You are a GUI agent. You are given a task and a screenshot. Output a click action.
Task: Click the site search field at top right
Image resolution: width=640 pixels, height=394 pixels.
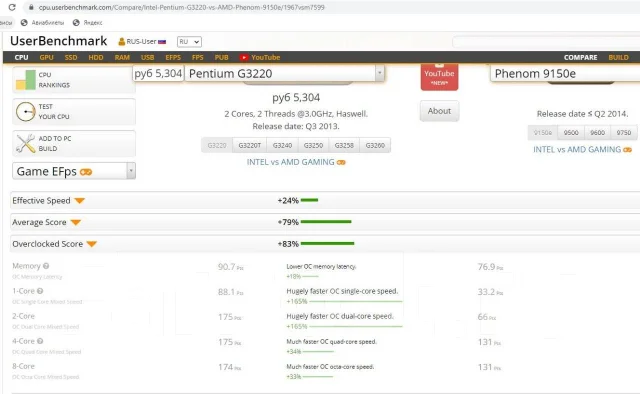click(x=546, y=42)
